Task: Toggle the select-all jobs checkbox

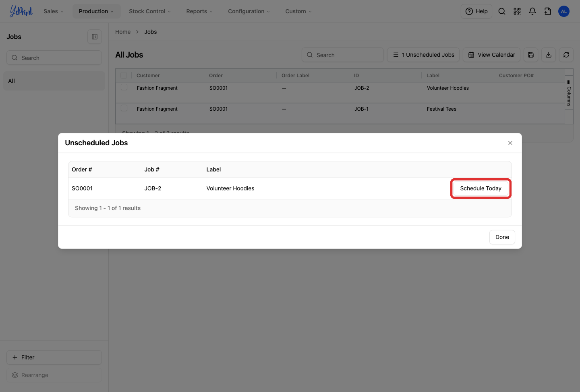Action: [x=124, y=75]
